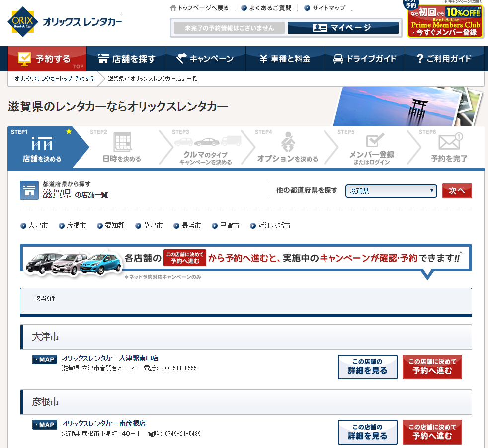
Task: Open the 店舗を探す navigation tab
Action: coord(127,59)
